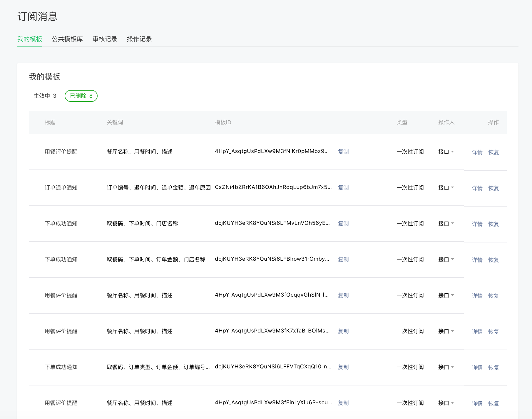Open 详情 for 订单退单通知 template
The width and height of the screenshot is (532, 419).
[477, 188]
